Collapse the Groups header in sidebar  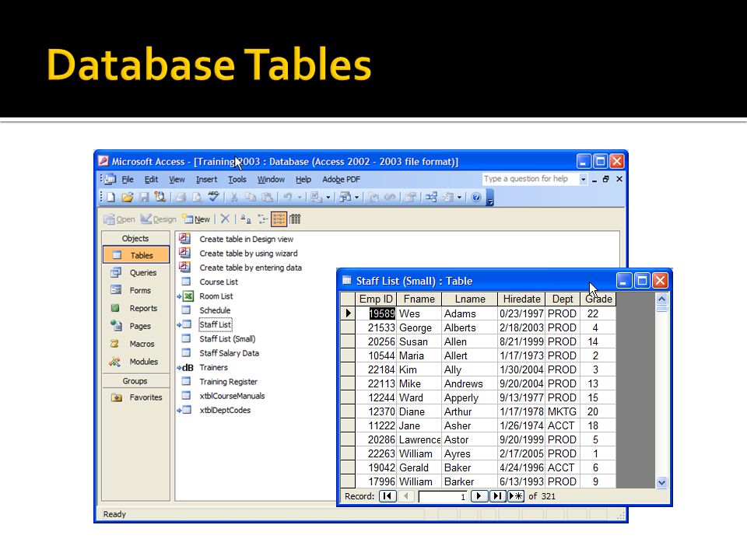[x=135, y=381]
